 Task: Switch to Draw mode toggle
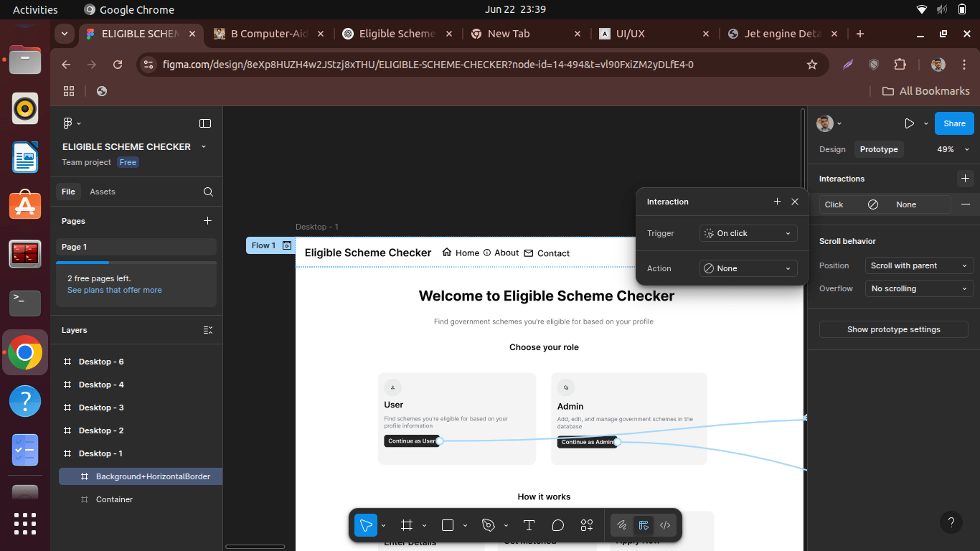tap(622, 525)
